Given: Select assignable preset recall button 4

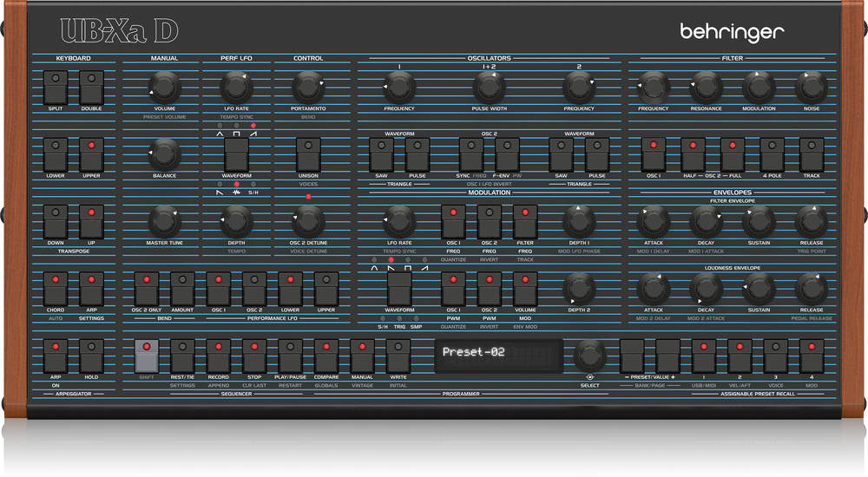Looking at the screenshot, I should [812, 356].
